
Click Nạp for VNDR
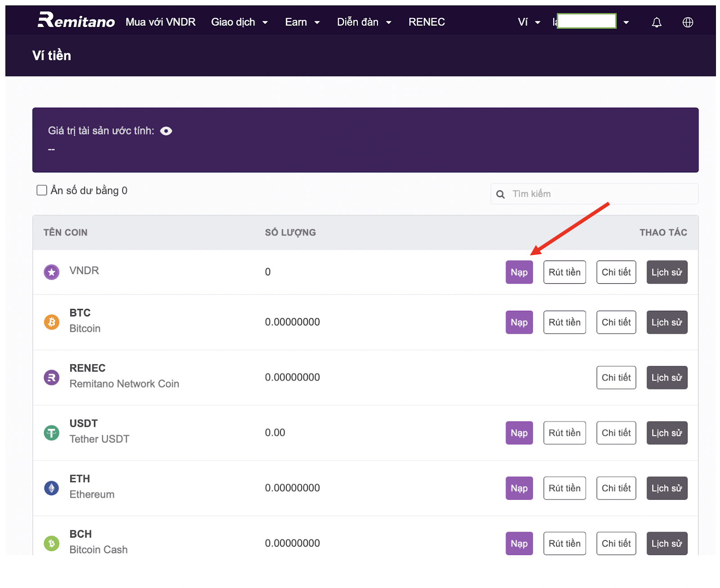click(x=519, y=272)
